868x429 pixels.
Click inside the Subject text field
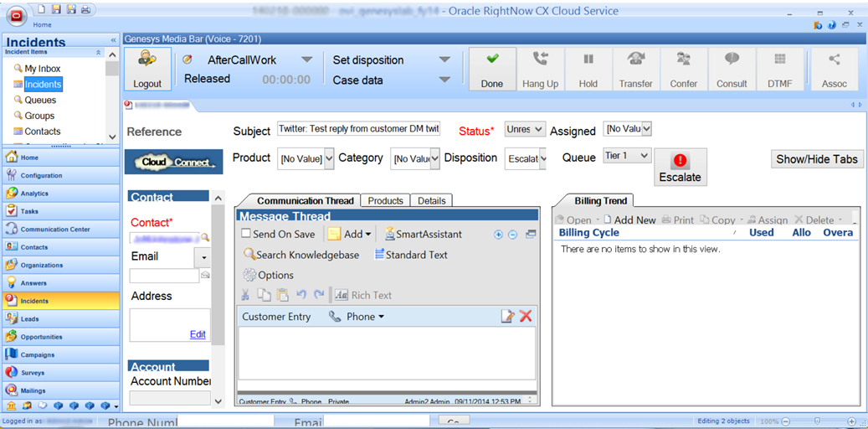click(x=358, y=129)
